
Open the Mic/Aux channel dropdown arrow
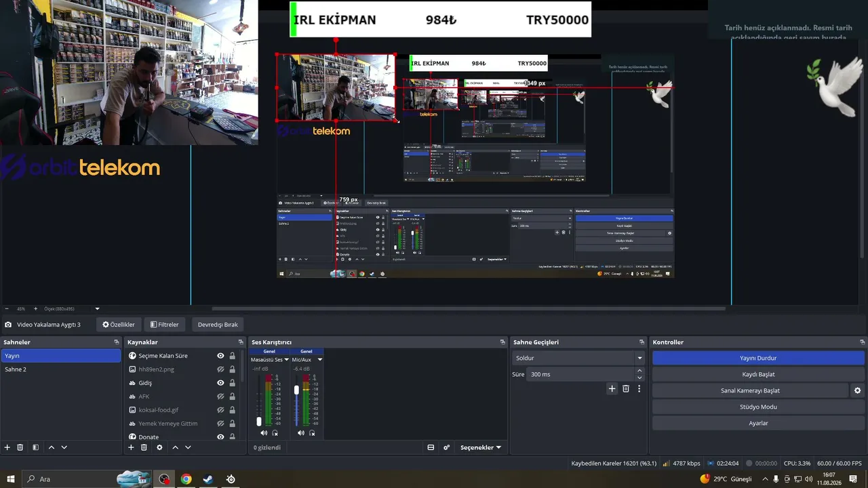pos(319,359)
